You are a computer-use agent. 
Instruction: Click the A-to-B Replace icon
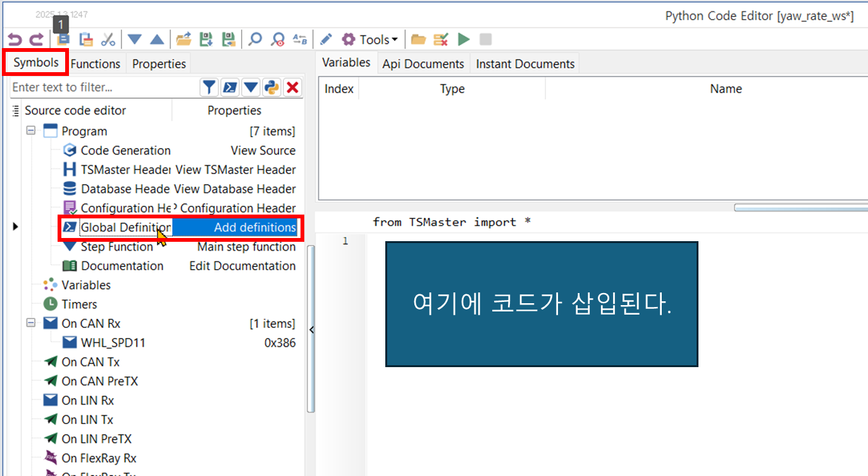tap(300, 40)
